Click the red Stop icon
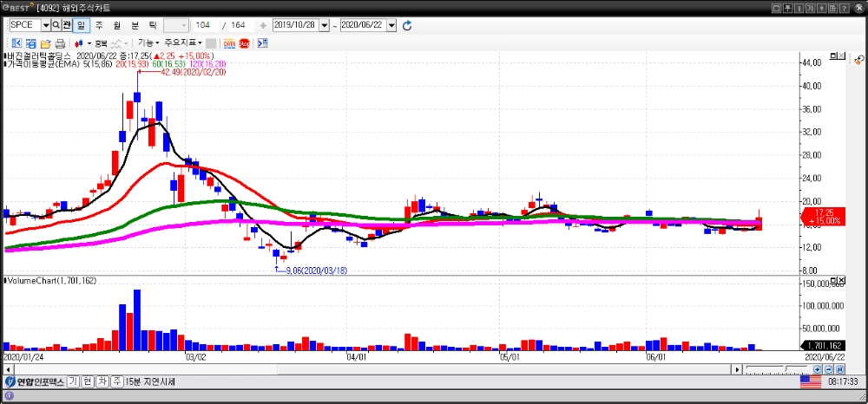Image resolution: width=868 pixels, height=404 pixels. click(x=245, y=42)
